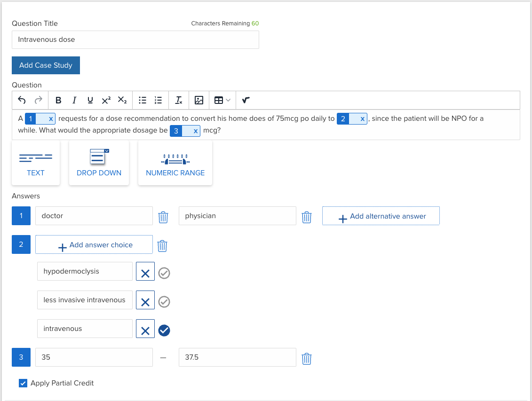Redo the last undone edit
532x401 pixels.
click(39, 100)
